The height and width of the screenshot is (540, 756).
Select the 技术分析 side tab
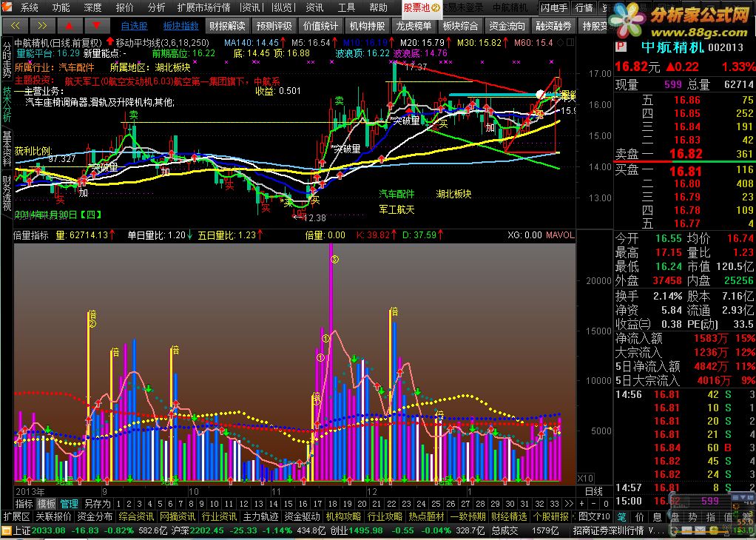[7, 104]
